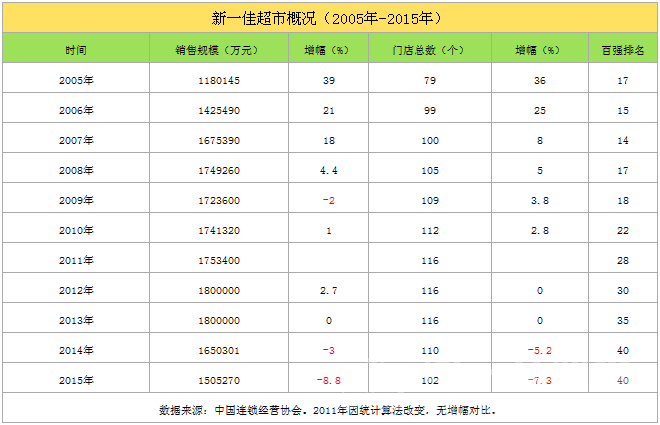Click the red -3 growth value

[x=328, y=351]
